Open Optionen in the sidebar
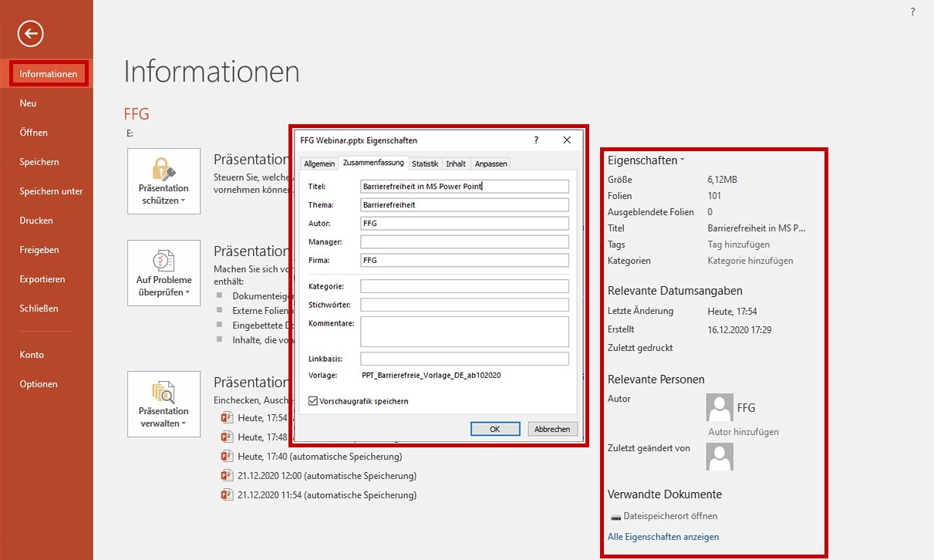Screen dimensions: 934x560 pos(39,384)
